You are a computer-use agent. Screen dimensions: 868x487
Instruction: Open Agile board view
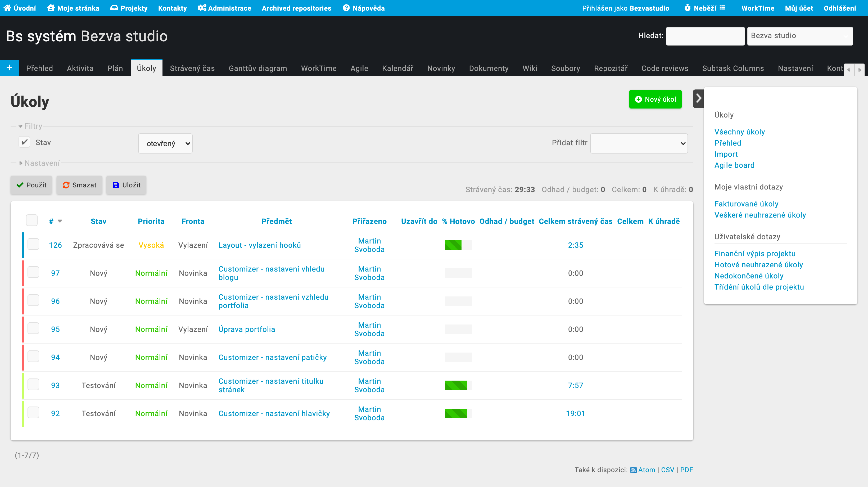point(734,165)
